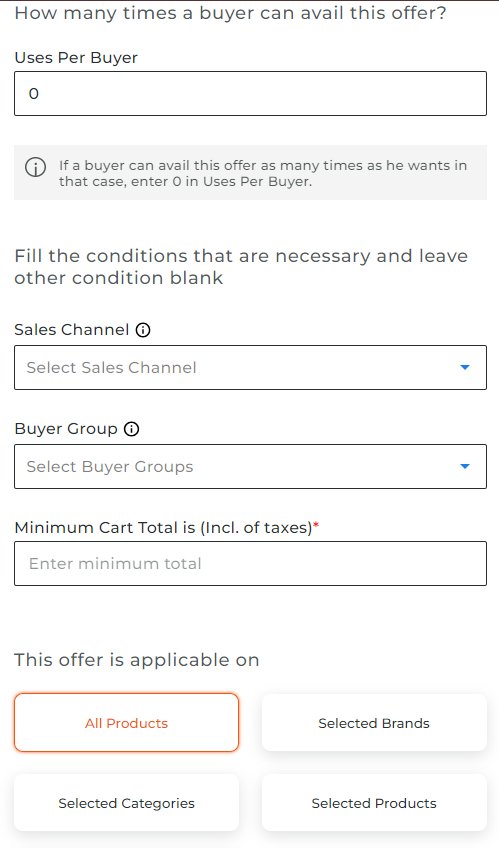Viewport: 499px width, 848px height.
Task: Pick the Selected Products option
Action: tap(374, 803)
